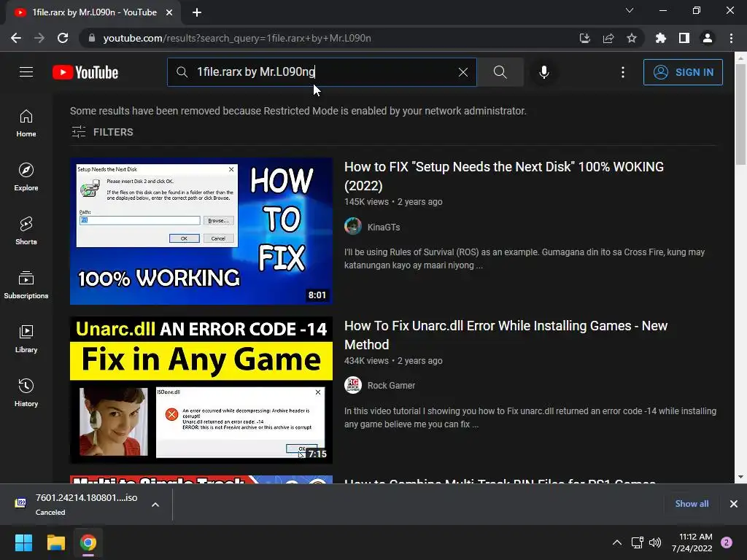Click Show all downloads

(x=692, y=504)
